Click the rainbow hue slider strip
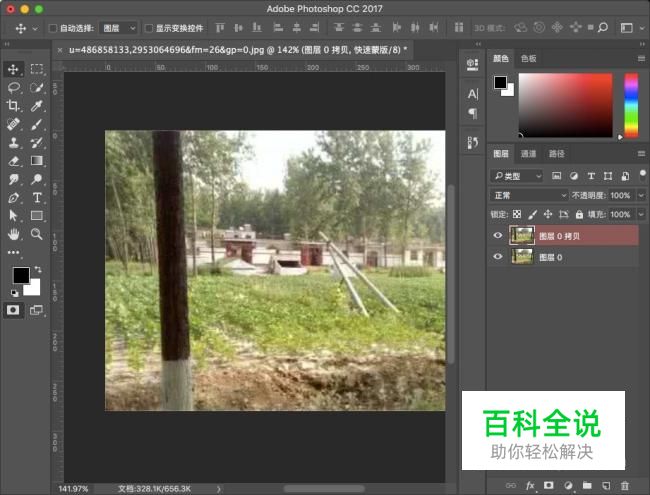Screen dimensions: 650x495 tap(631, 105)
